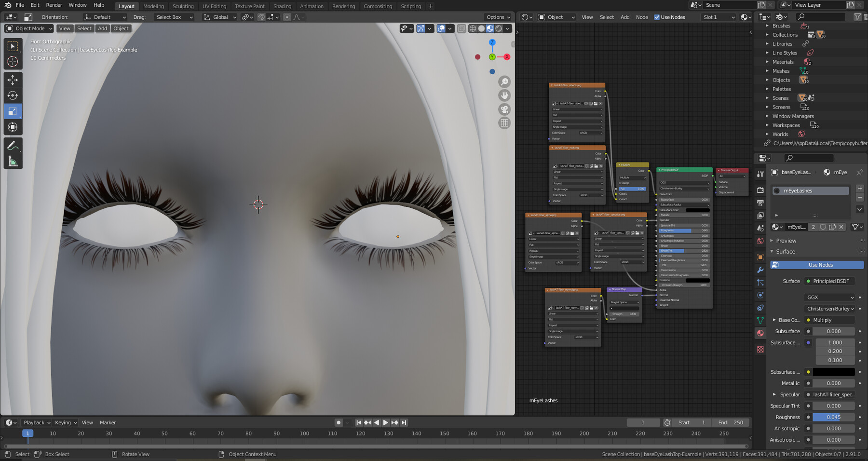Open the Texture properties tab
Image resolution: width=868 pixels, height=461 pixels.
pyautogui.click(x=760, y=349)
